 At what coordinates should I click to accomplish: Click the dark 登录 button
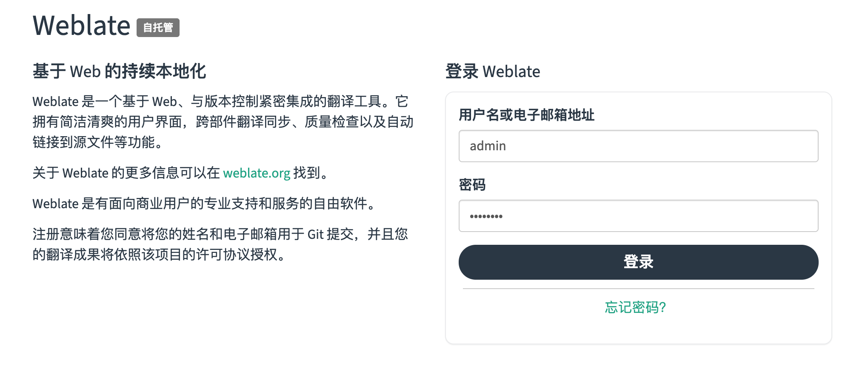point(638,262)
